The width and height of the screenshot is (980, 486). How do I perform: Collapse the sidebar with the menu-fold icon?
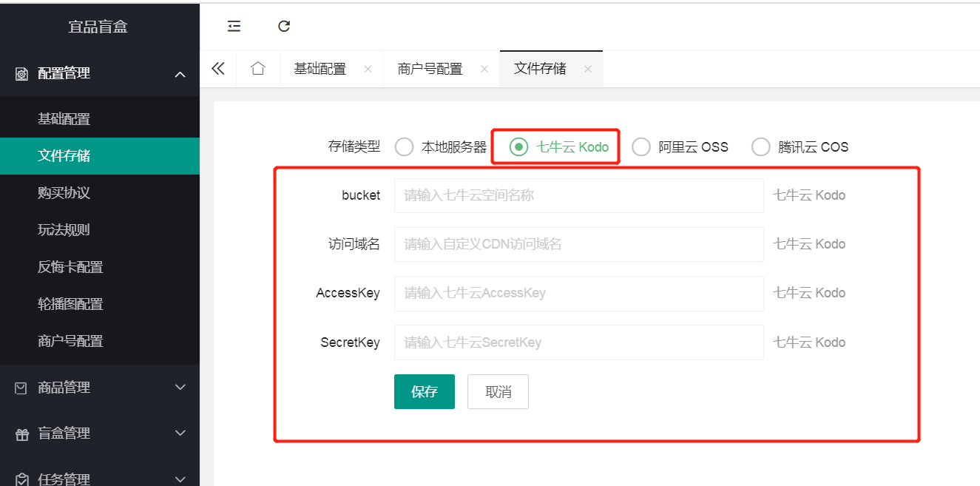(x=234, y=27)
